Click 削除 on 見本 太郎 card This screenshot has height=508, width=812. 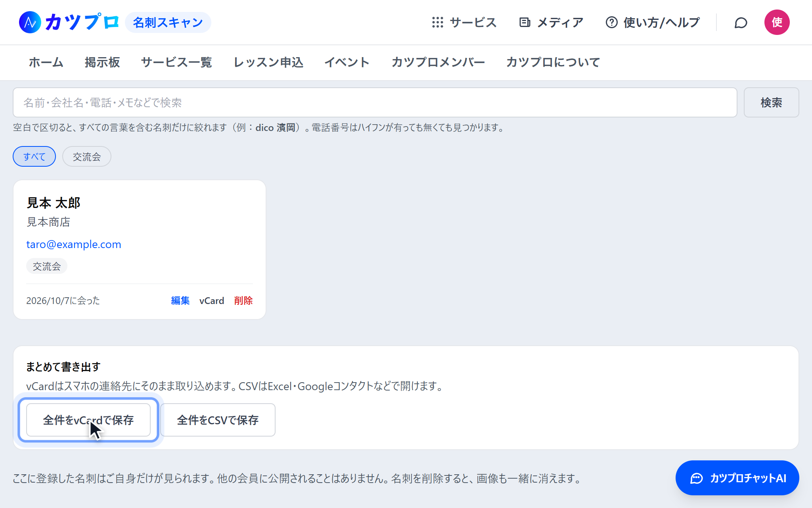(x=243, y=300)
